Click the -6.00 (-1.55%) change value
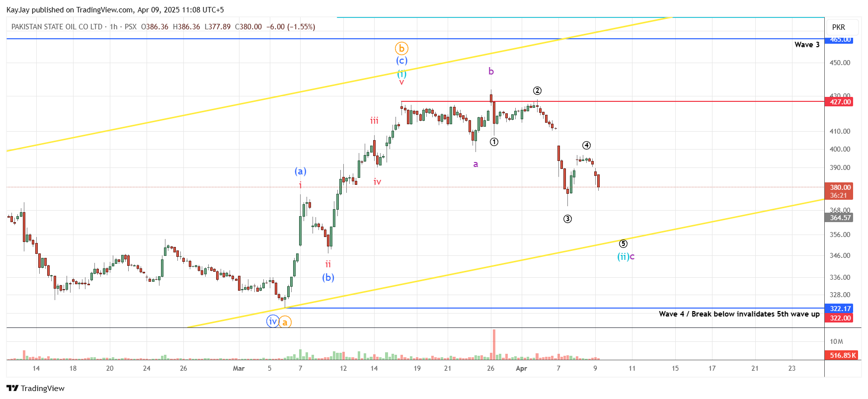This screenshot has height=399, width=868. [291, 27]
